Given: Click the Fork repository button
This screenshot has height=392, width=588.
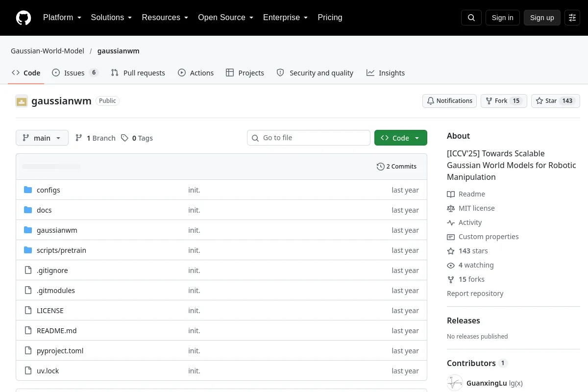Looking at the screenshot, I should (x=504, y=101).
